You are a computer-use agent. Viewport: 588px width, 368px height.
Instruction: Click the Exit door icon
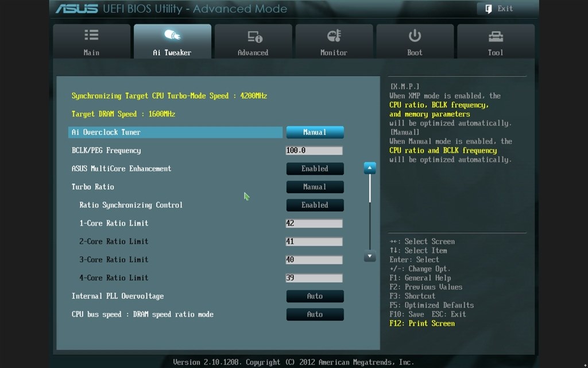click(x=488, y=9)
